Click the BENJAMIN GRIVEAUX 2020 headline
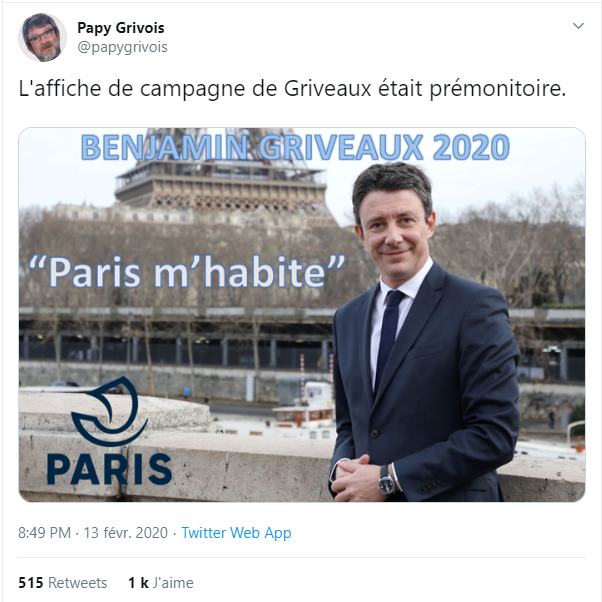The width and height of the screenshot is (602, 602). [295, 147]
